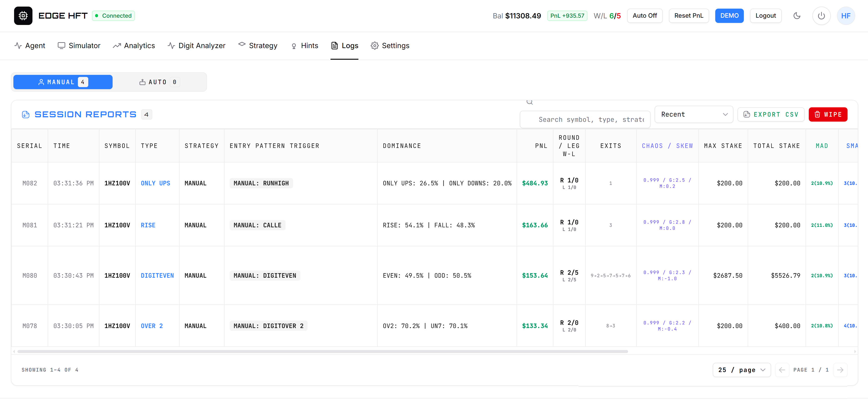The height and width of the screenshot is (407, 868).
Task: Click serial M081 cell
Action: point(30,225)
